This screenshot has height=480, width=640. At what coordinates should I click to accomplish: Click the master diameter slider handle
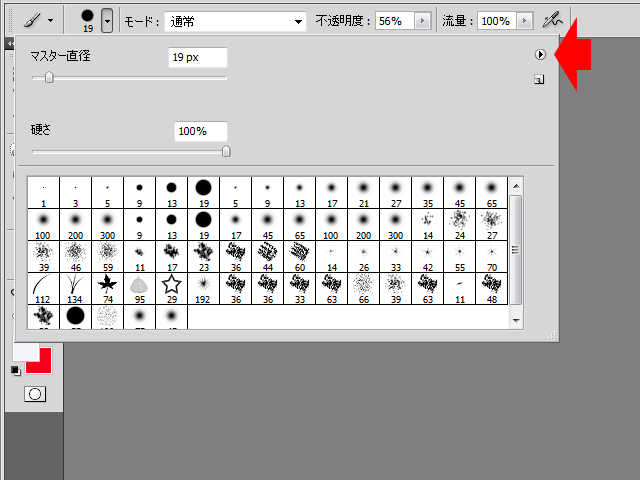(49, 78)
